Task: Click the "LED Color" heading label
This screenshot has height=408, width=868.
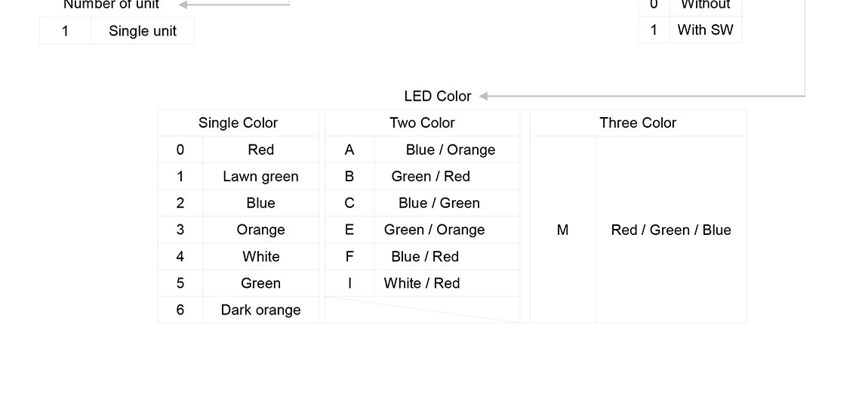Action: tap(437, 96)
